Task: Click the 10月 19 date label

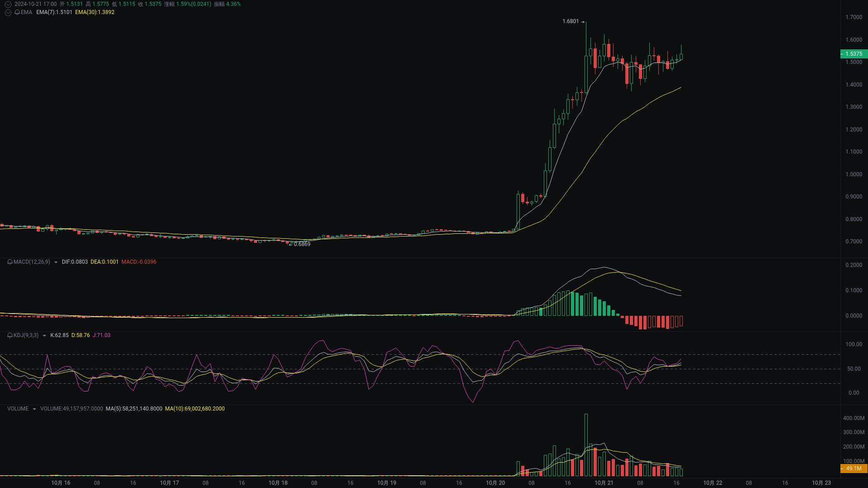Action: coord(387,483)
